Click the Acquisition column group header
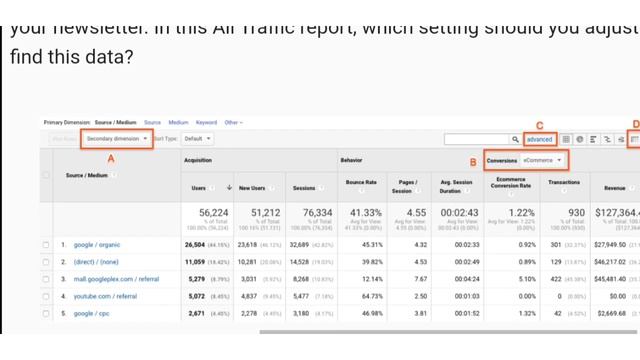 198,160
